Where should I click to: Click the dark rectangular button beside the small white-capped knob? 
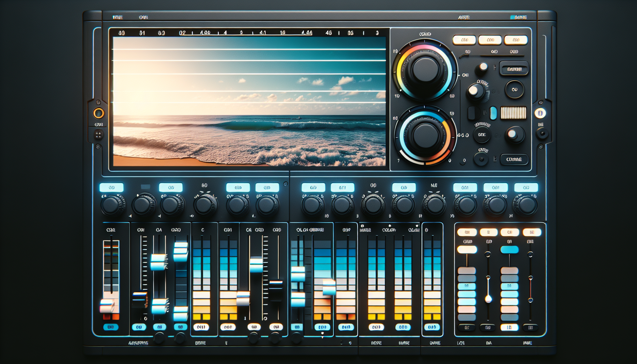click(514, 69)
